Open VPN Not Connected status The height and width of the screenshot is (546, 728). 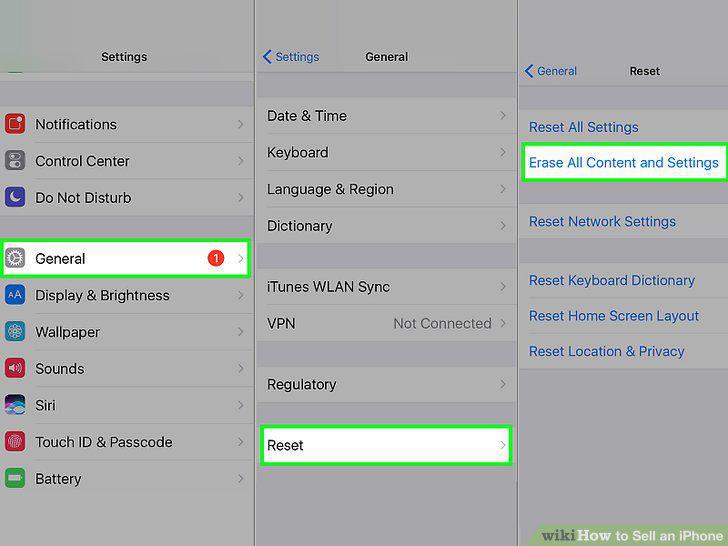pyautogui.click(x=442, y=323)
